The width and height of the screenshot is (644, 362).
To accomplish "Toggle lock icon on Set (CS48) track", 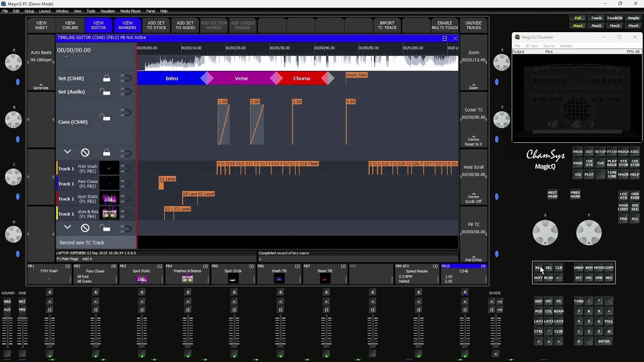I will click(x=107, y=78).
